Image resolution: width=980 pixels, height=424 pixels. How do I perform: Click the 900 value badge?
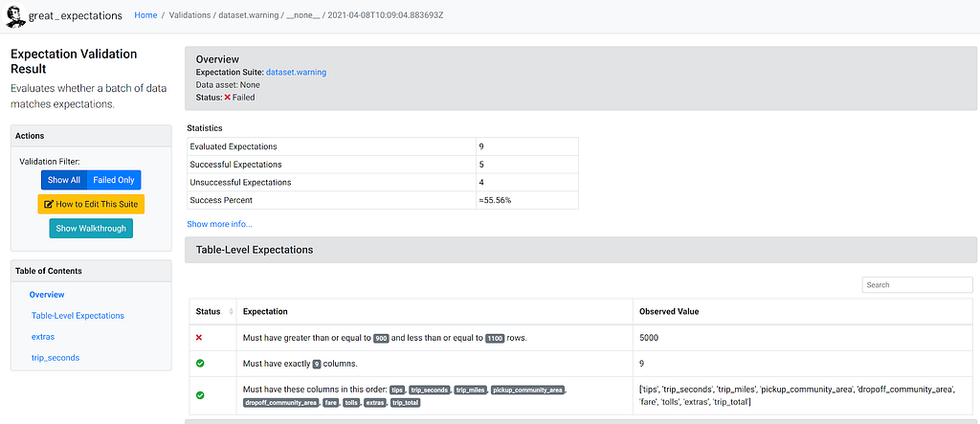click(x=381, y=338)
